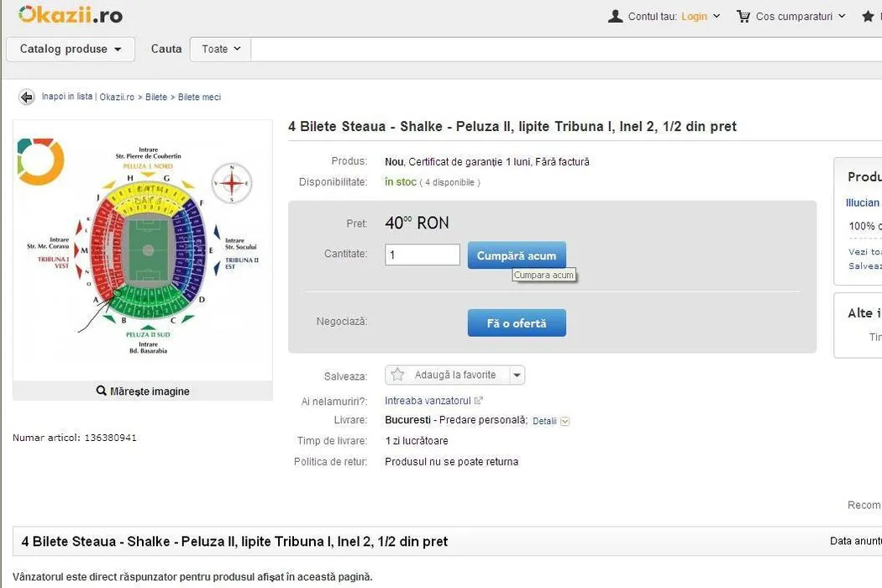Click the magnifier icon to enlarge image
This screenshot has height=588, width=882.
click(102, 391)
